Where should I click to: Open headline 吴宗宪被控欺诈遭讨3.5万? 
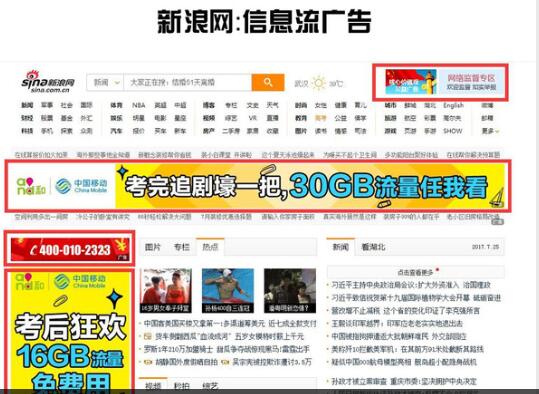[272, 362]
